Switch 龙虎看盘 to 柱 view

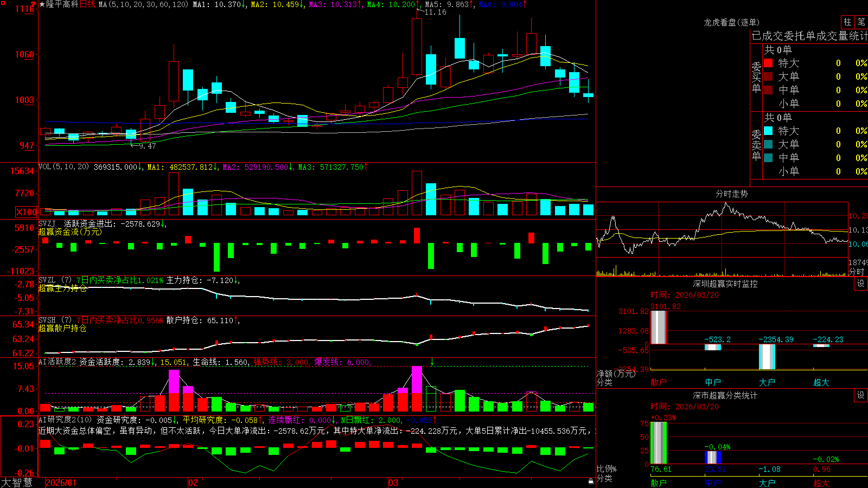tap(847, 22)
